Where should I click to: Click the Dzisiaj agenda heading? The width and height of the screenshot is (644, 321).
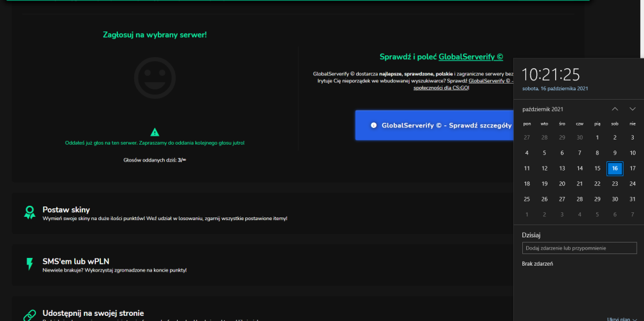coord(531,235)
